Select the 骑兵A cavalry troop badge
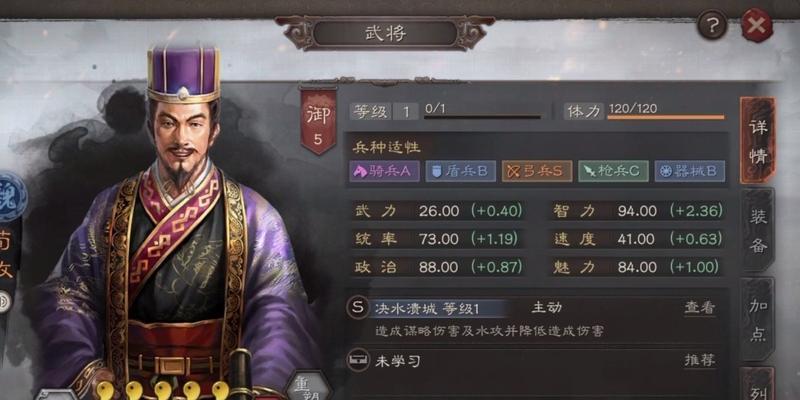This screenshot has height=400, width=800. click(x=384, y=171)
